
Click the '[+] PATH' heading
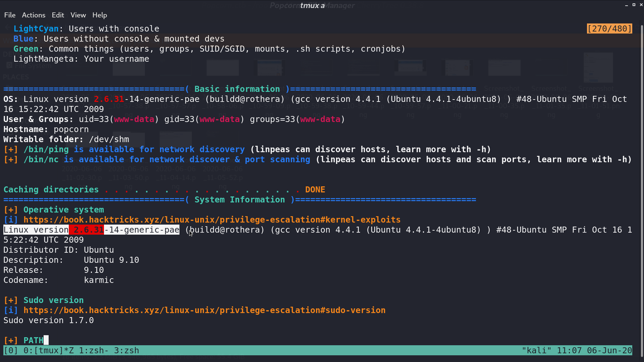[23, 341]
